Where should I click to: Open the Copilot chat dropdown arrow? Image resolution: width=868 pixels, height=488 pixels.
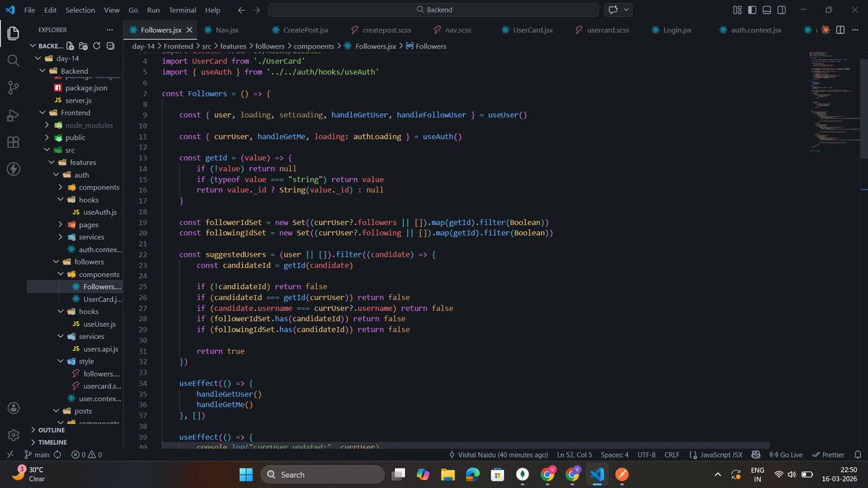[x=626, y=10]
